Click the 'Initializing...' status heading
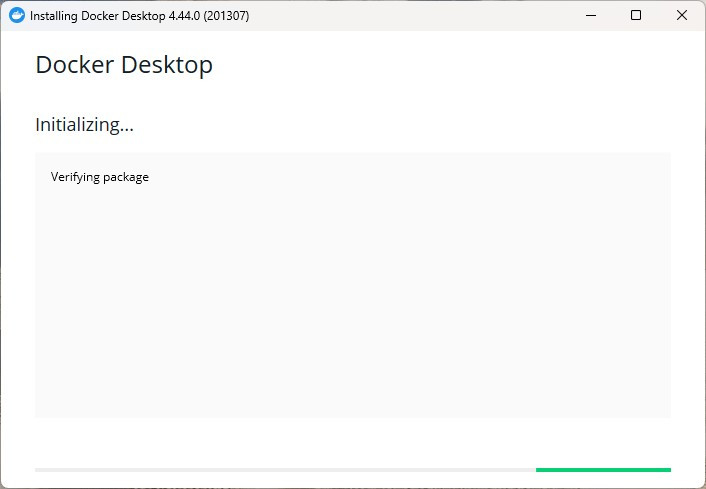The height and width of the screenshot is (489, 706). (84, 124)
